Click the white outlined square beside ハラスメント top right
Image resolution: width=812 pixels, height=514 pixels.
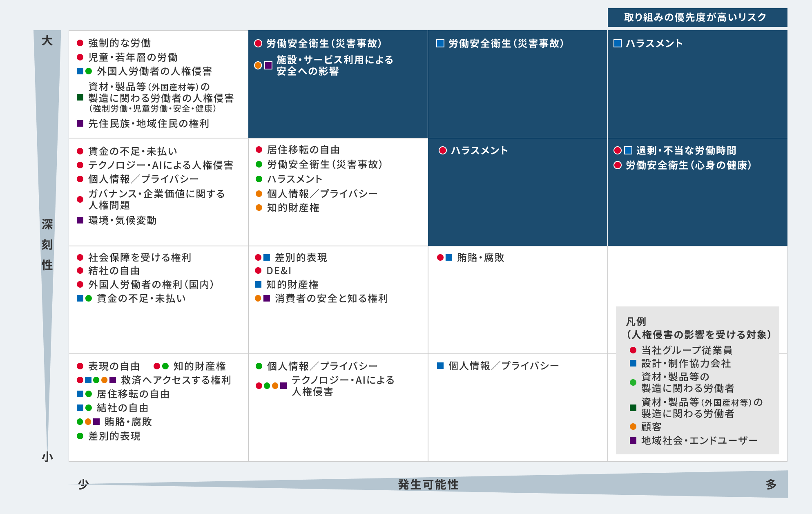(618, 43)
